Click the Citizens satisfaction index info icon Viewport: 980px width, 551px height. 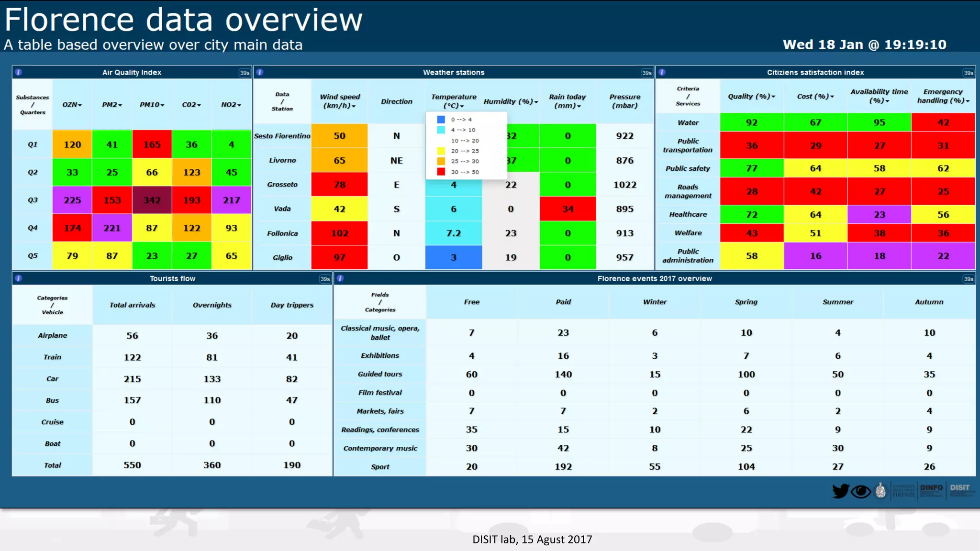tap(662, 72)
